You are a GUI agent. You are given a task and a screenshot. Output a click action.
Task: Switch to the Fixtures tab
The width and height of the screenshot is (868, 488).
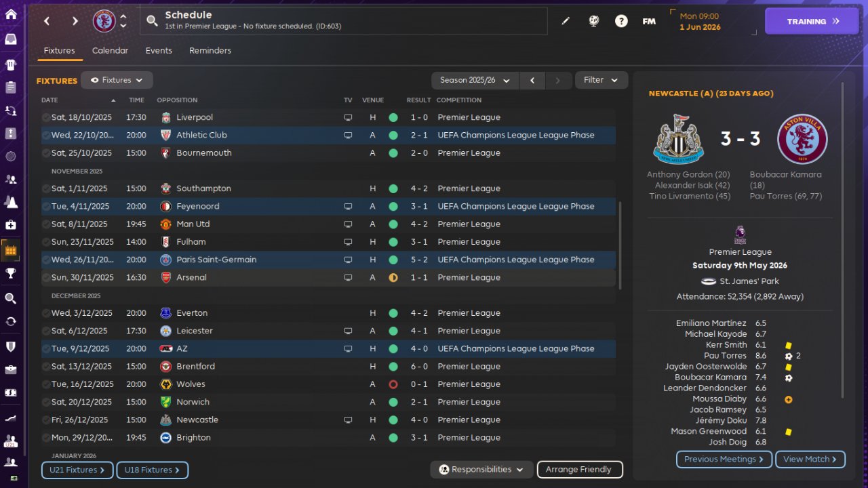tap(59, 51)
